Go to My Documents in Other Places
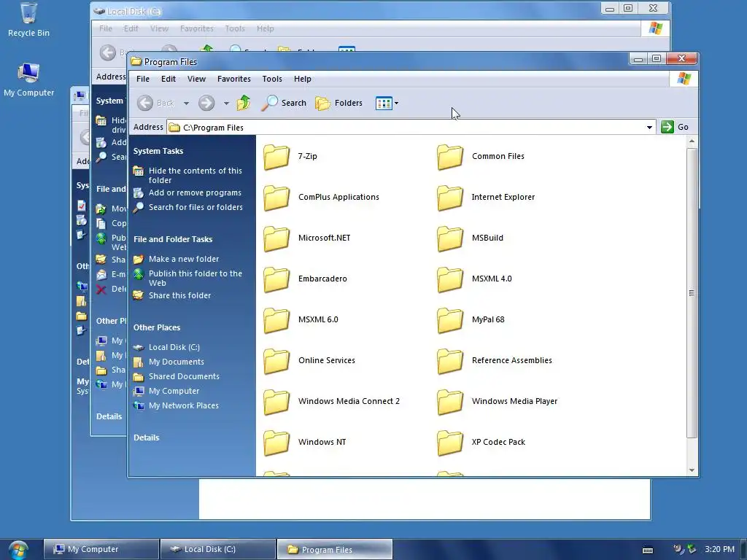Screen dimensions: 747x560 [177, 362]
